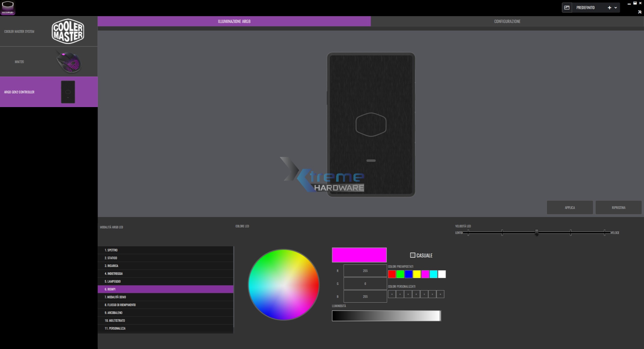The width and height of the screenshot is (644, 349).
Task: Switch to the Configurazione tab
Action: coord(507,21)
